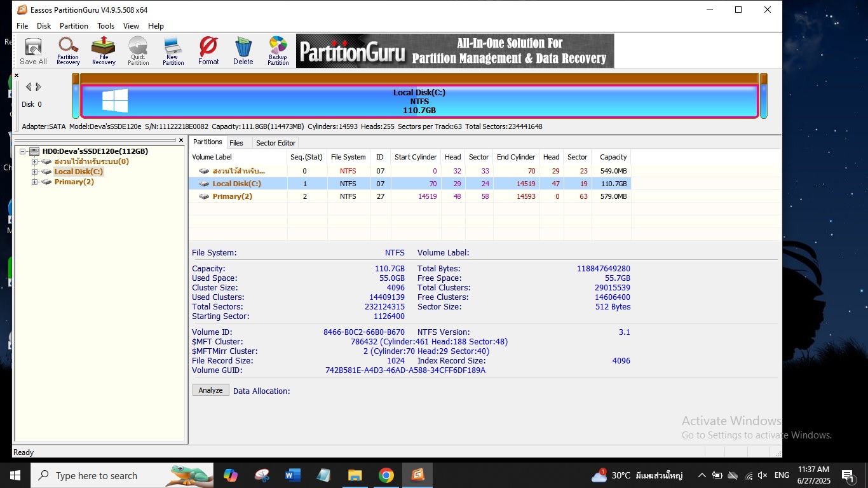Expand the system reserved (0) tree node

[34, 161]
